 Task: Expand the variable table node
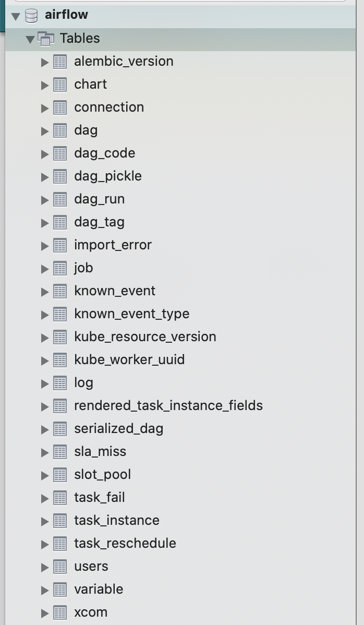click(45, 591)
